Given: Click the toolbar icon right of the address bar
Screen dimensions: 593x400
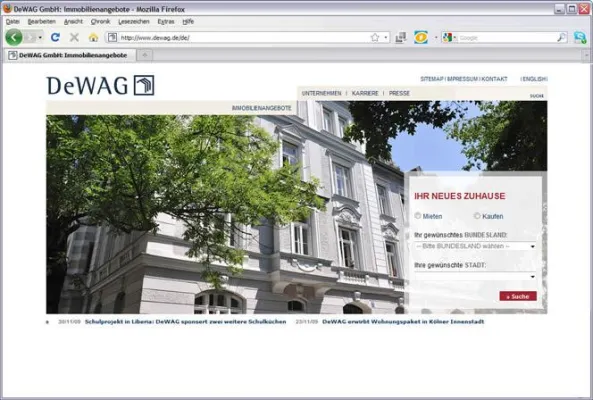Looking at the screenshot, I should pyautogui.click(x=401, y=37).
